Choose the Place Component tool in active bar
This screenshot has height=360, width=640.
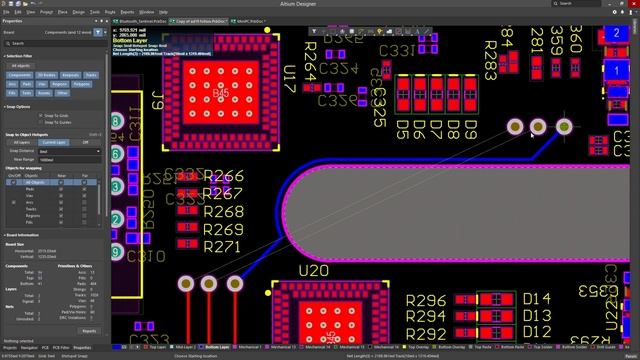pyautogui.click(x=351, y=31)
